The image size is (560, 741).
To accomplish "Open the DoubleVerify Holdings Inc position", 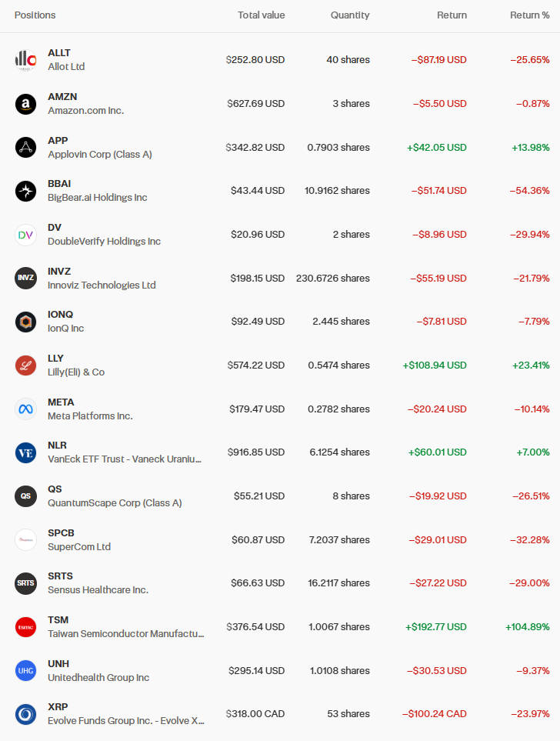I will [104, 242].
